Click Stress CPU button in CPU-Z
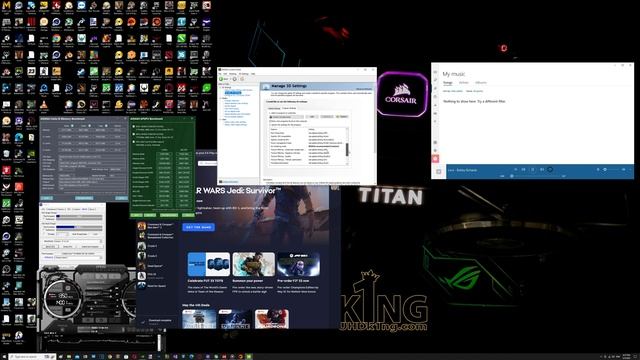 68,247
